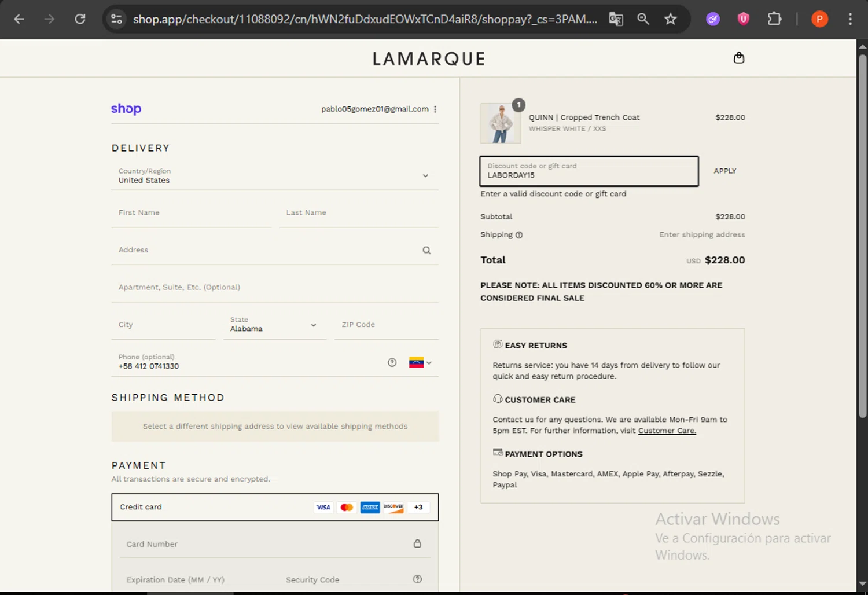Open the phone country flag selector
Image resolution: width=868 pixels, height=595 pixels.
point(420,363)
